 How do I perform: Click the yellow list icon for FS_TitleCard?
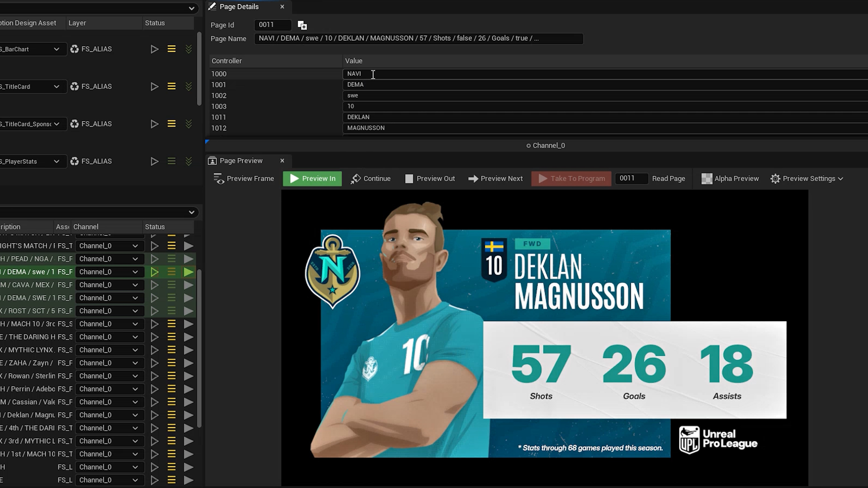pos(172,87)
